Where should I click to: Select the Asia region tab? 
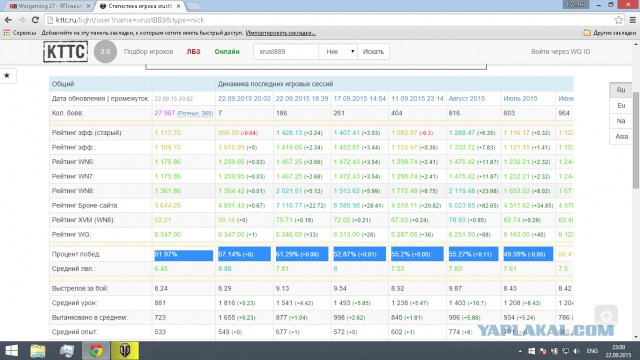tap(621, 136)
